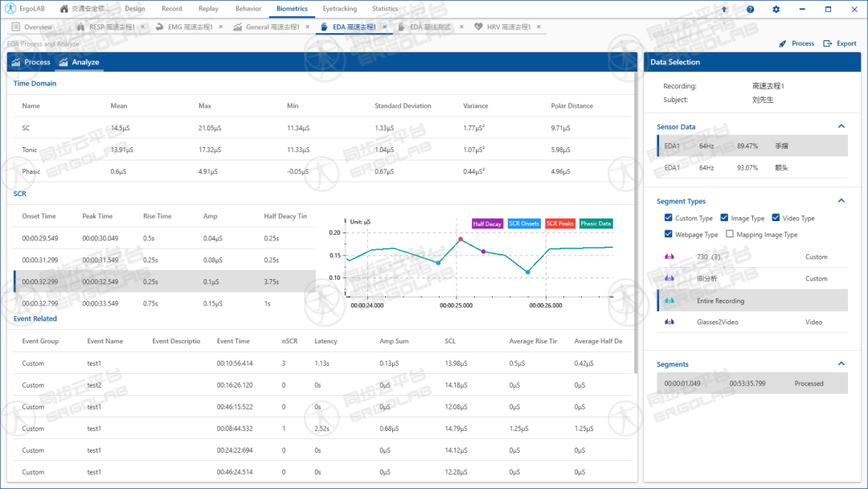Click the upload arrow icon in title bar
Viewport: 868px width, 489px height.
point(724,9)
